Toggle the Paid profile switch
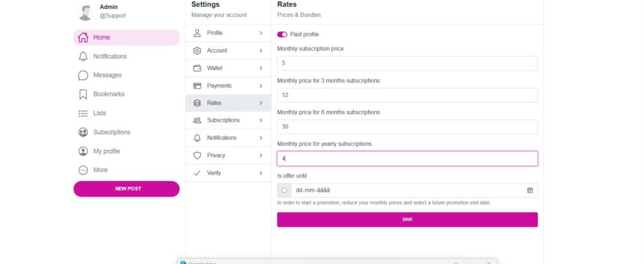644x264 pixels. tap(282, 35)
